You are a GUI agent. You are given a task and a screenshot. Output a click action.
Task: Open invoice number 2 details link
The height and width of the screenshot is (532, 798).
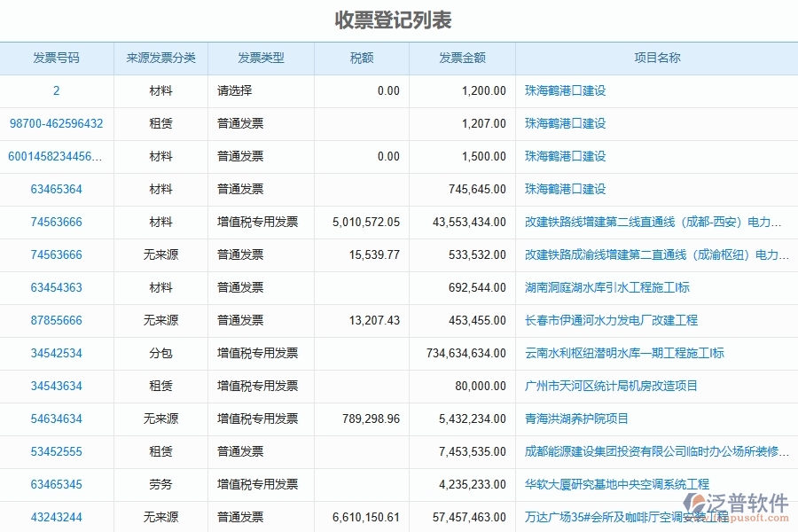pos(56,90)
